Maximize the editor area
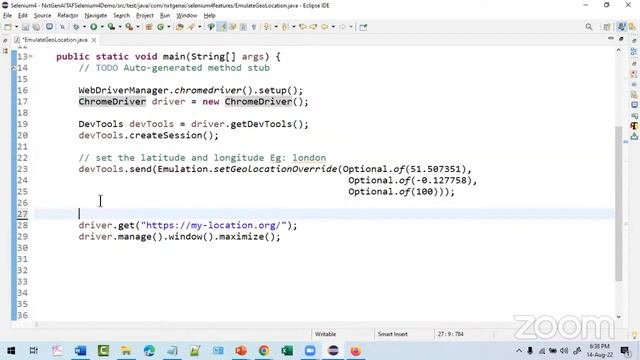 621,39
